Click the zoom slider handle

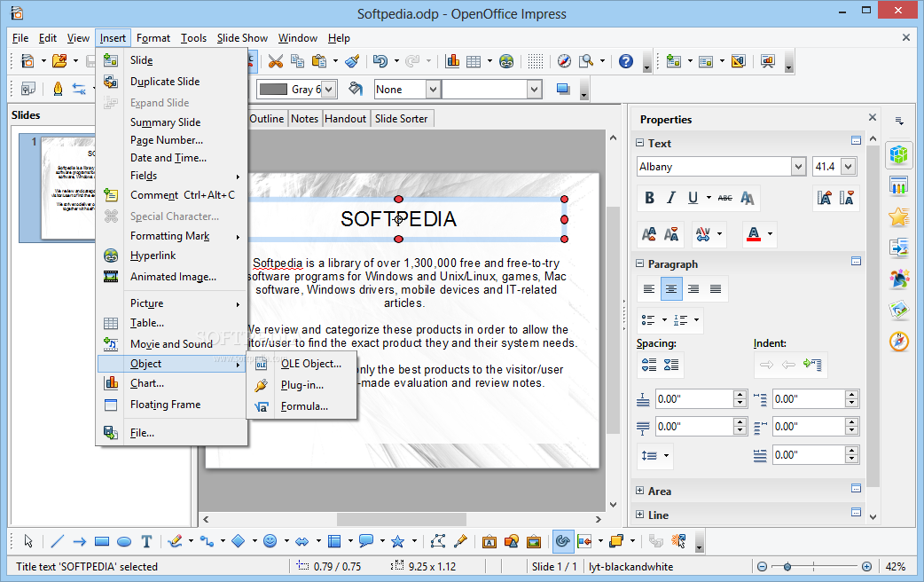pos(787,567)
